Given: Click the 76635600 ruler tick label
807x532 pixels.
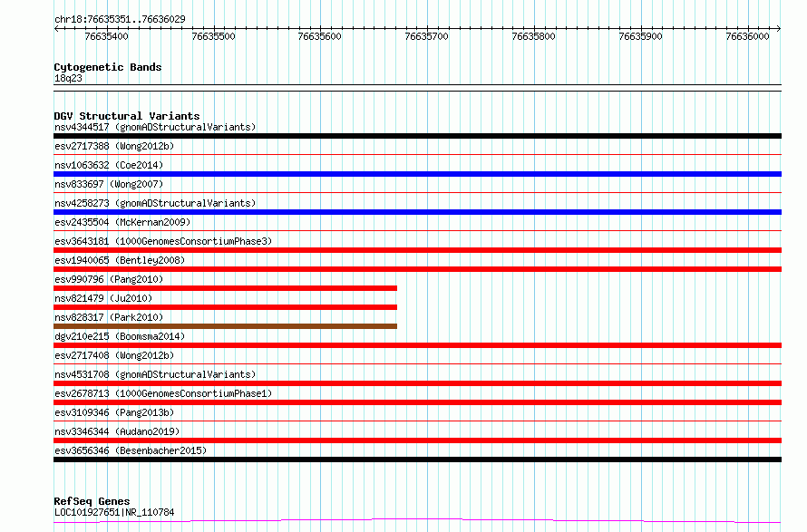Looking at the screenshot, I should [319, 36].
